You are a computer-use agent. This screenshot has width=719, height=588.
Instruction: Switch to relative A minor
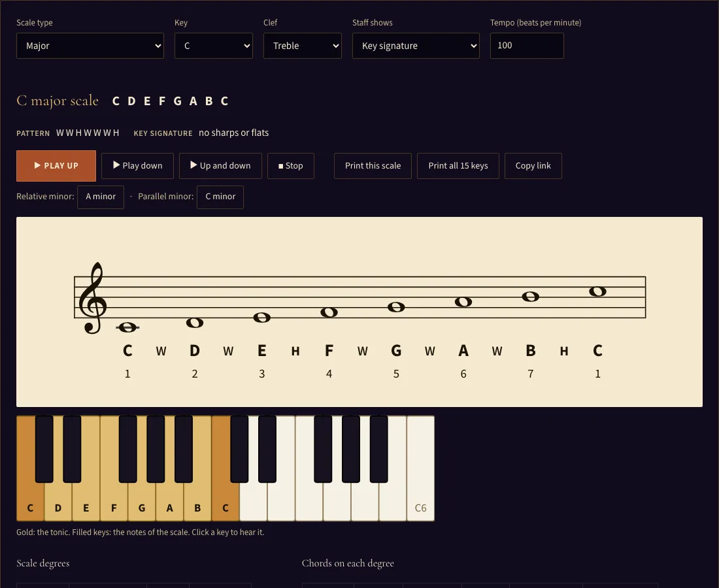101,197
